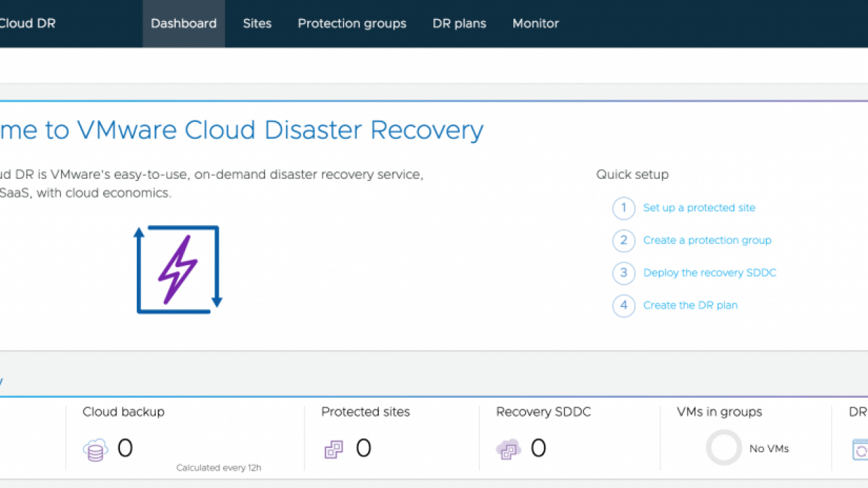Follow the Deploy the recovery SDDC link
Screen dimensions: 868x488
coord(710,273)
